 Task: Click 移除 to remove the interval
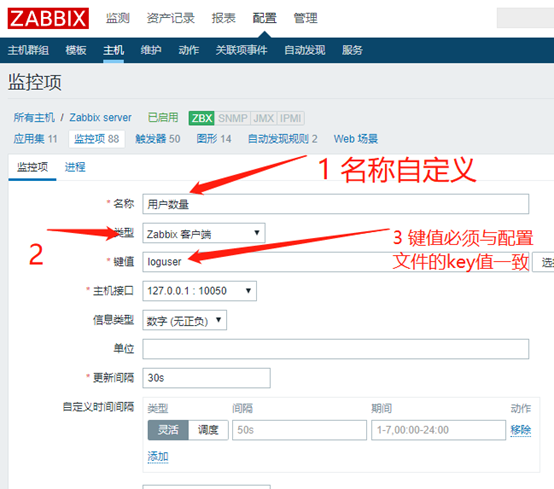point(521,430)
